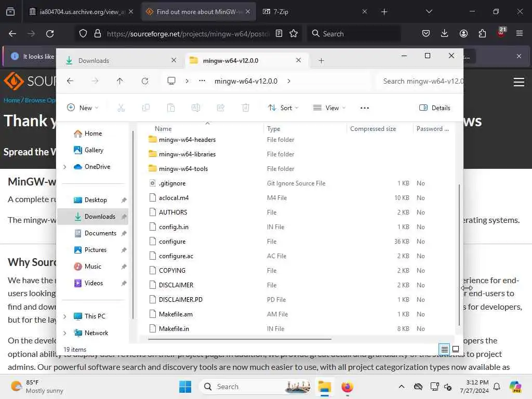Open Firefox extensions puzzle icon

[x=482, y=33]
